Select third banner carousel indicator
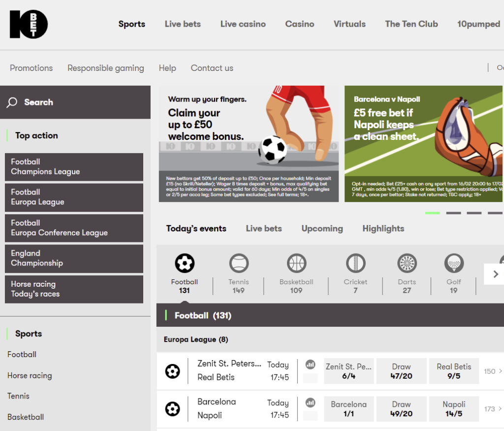504x431 pixels. (x=474, y=213)
